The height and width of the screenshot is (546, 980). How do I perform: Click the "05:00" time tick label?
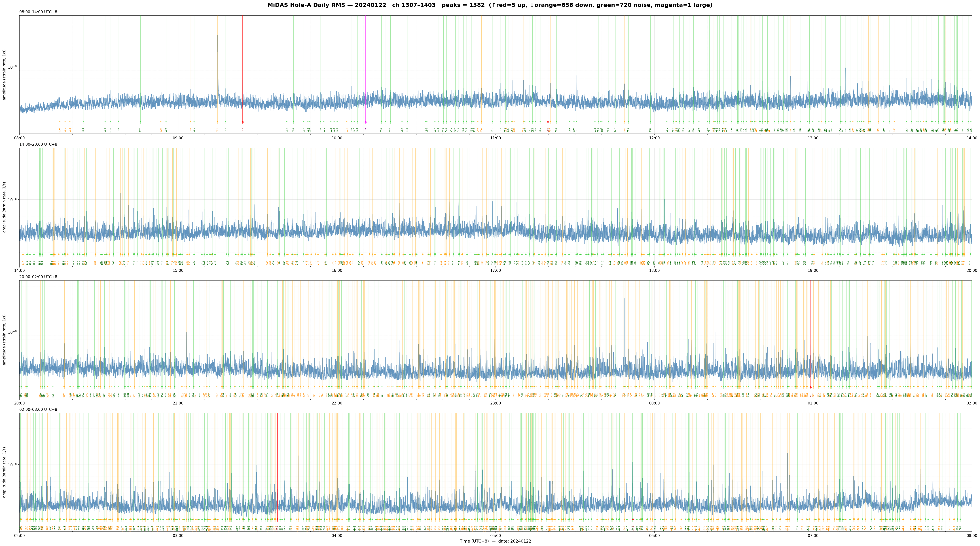click(495, 535)
